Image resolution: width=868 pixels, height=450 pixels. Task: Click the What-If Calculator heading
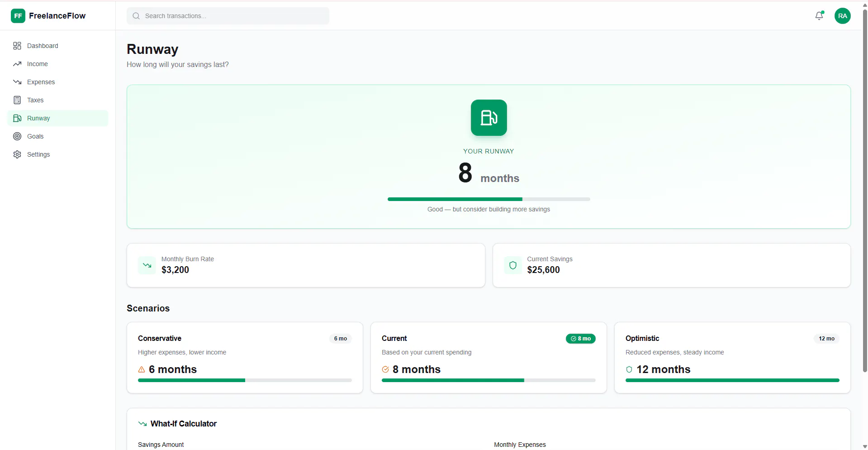(184, 424)
